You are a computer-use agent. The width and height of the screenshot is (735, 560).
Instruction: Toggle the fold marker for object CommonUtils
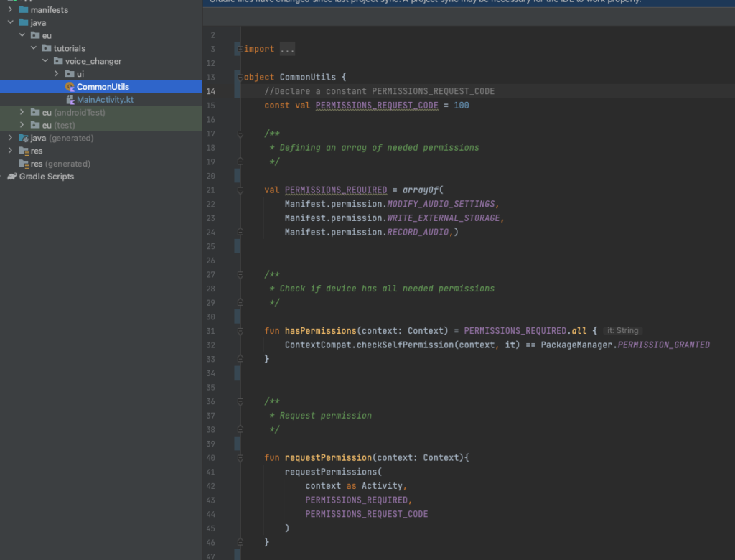(240, 78)
